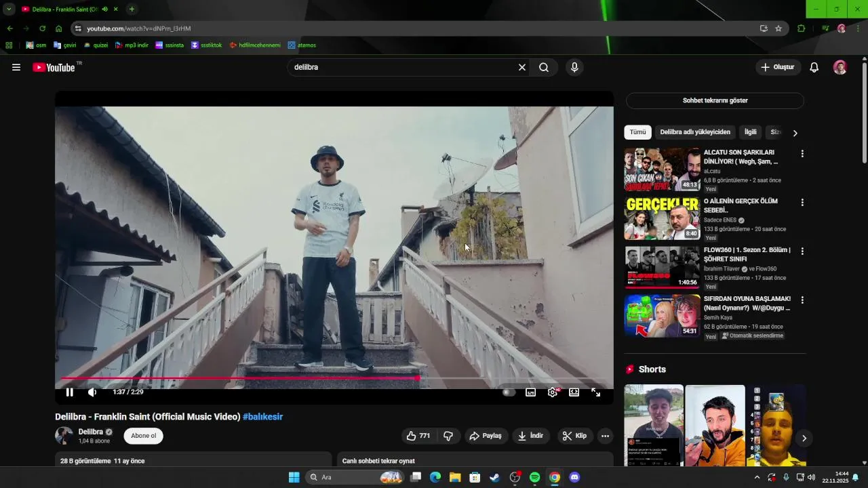Mute the video volume
The width and height of the screenshot is (868, 488).
[93, 392]
